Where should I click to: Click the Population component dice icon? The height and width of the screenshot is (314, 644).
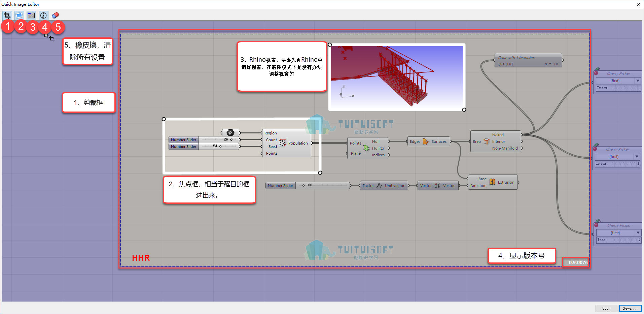283,143
